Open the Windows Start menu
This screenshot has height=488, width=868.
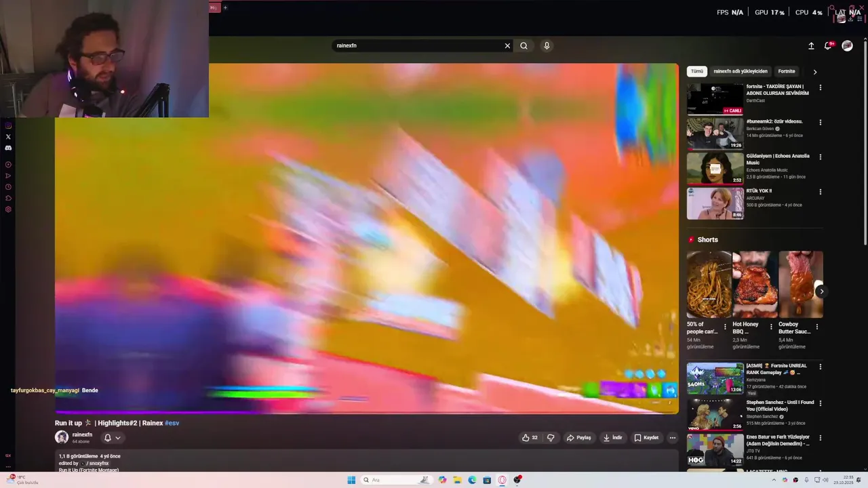[351, 480]
